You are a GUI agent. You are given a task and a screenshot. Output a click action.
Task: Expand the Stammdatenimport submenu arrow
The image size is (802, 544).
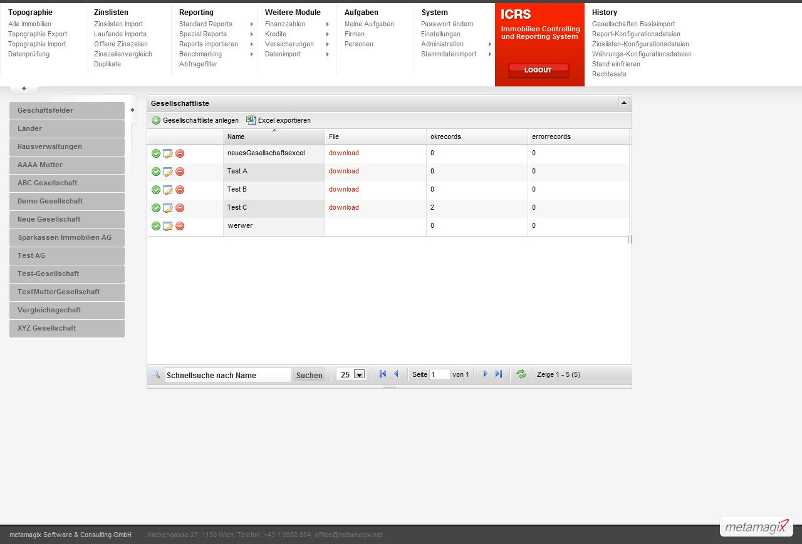[x=489, y=54]
